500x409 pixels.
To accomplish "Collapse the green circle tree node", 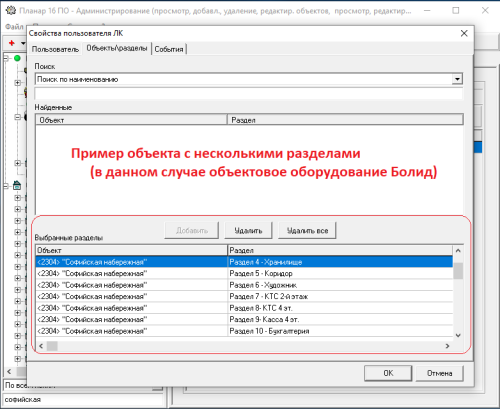I will 6,58.
